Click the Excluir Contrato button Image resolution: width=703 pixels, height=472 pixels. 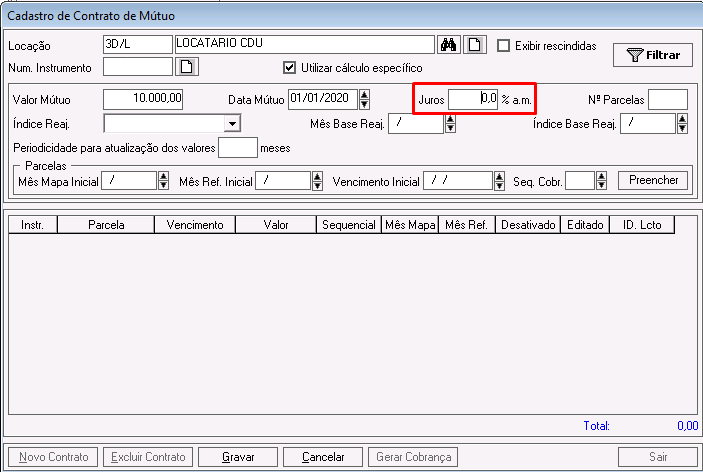tap(148, 457)
